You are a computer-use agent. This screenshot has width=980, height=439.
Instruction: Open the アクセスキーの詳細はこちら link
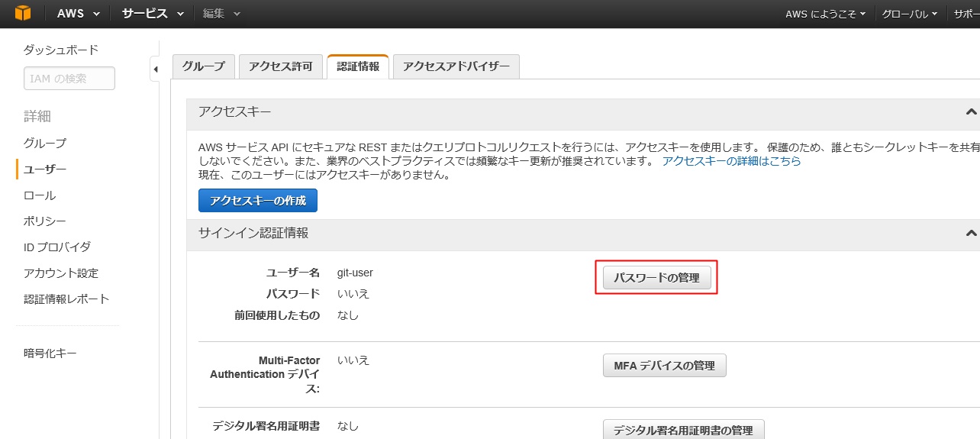731,161
